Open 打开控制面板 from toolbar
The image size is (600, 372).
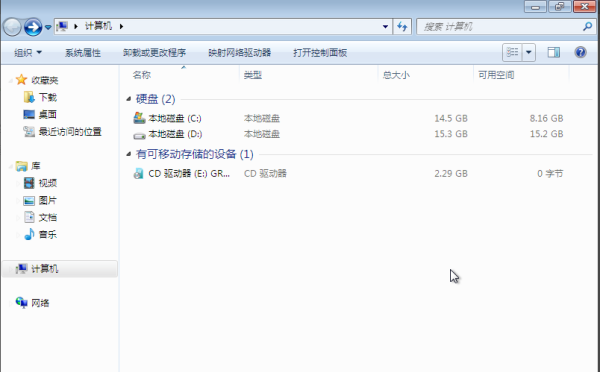(x=320, y=52)
